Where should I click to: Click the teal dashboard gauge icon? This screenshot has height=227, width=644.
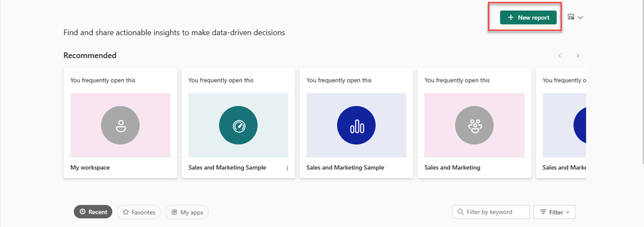(238, 126)
